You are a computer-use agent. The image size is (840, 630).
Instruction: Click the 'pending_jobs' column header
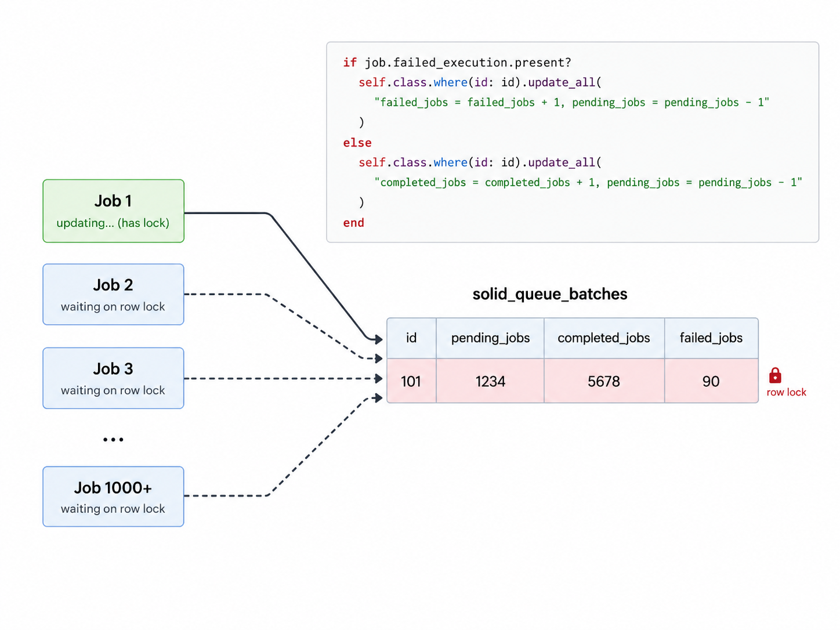pos(490,338)
